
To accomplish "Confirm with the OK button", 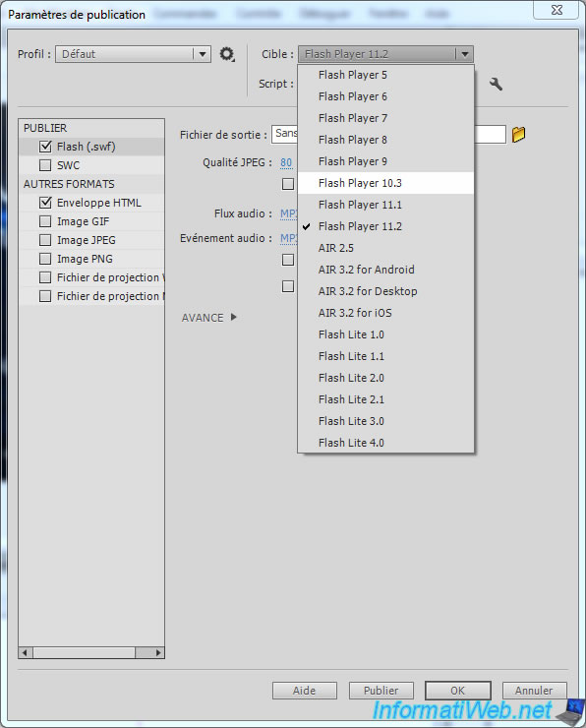I will click(x=458, y=691).
